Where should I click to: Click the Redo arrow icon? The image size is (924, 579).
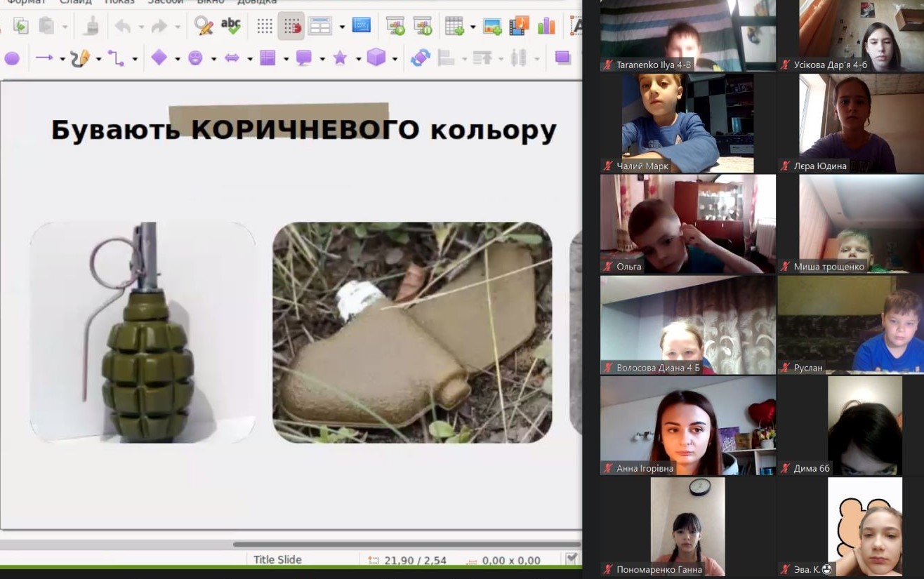(159, 27)
